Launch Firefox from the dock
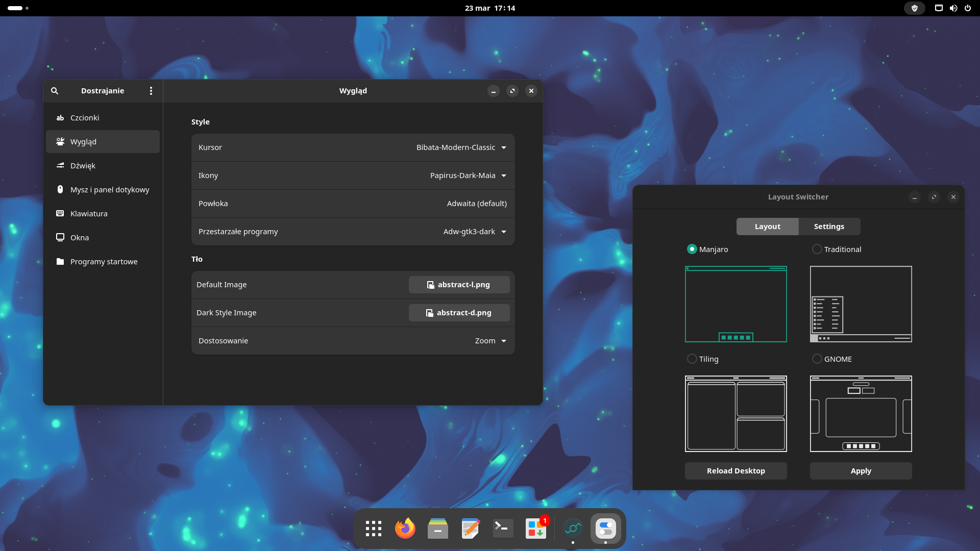The height and width of the screenshot is (551, 980). coord(405,529)
